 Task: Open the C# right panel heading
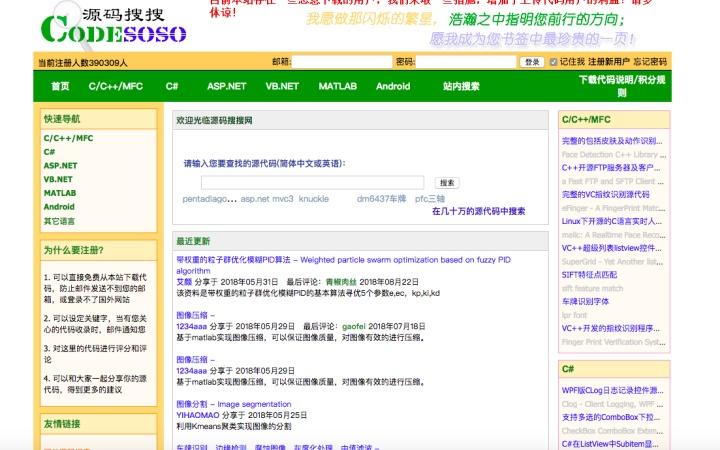coord(568,369)
